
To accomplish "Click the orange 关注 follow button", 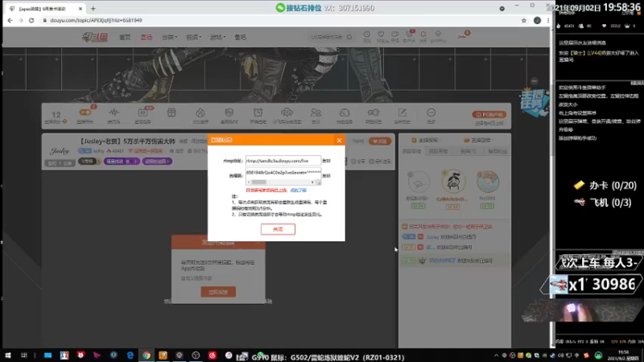I will pos(380,142).
